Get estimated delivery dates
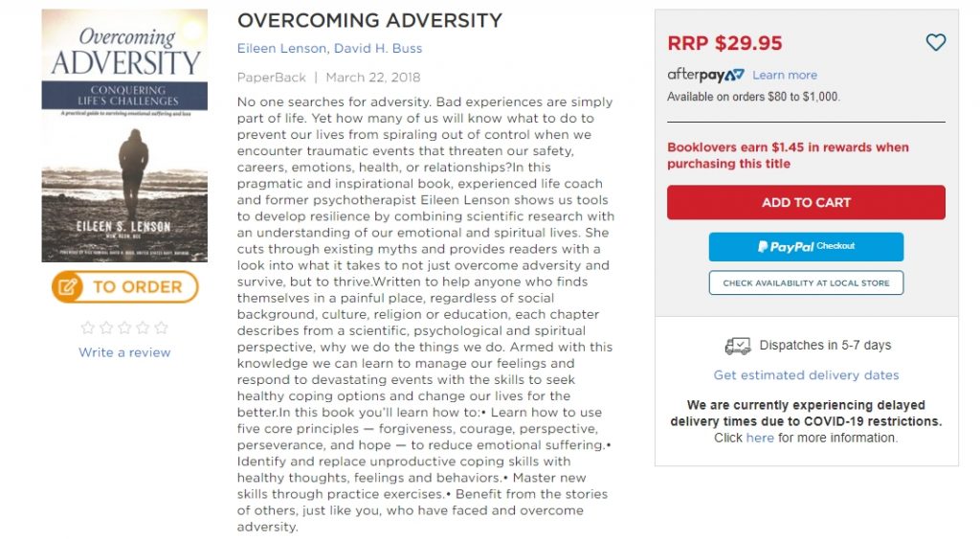 [806, 375]
